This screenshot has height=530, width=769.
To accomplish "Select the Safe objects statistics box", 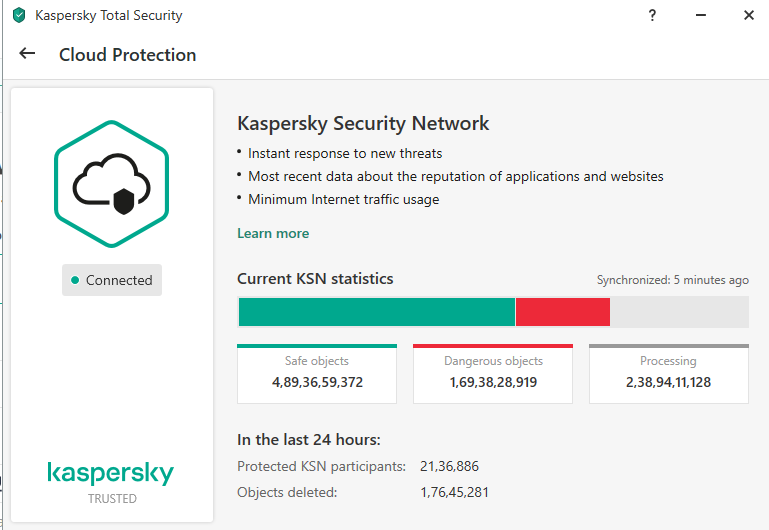I will (x=317, y=373).
